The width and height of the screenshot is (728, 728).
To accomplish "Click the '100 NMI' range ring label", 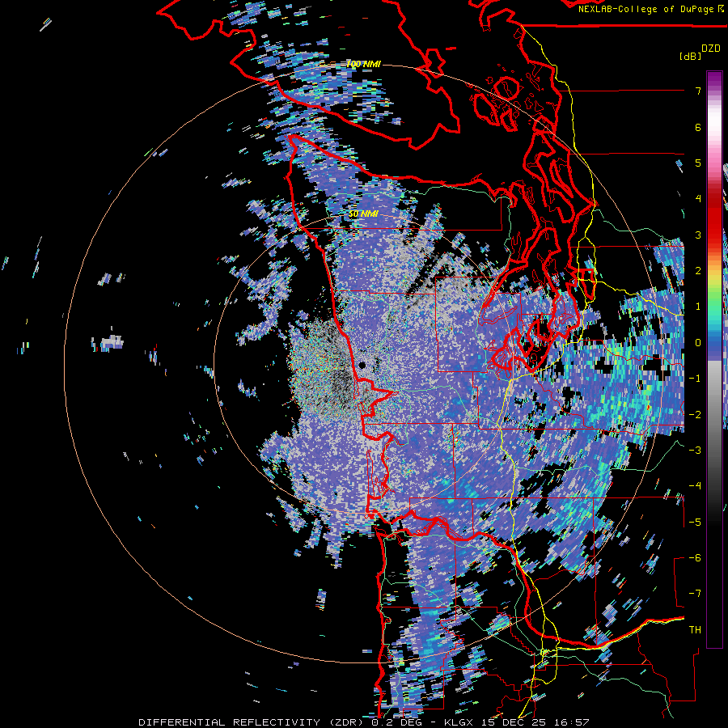I will click(363, 64).
